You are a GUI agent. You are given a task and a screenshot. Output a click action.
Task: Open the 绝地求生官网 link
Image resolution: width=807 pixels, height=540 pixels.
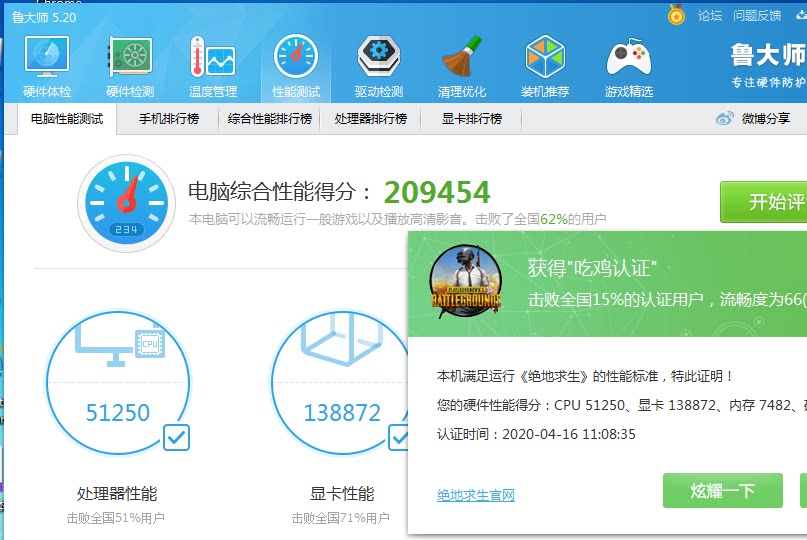[476, 495]
